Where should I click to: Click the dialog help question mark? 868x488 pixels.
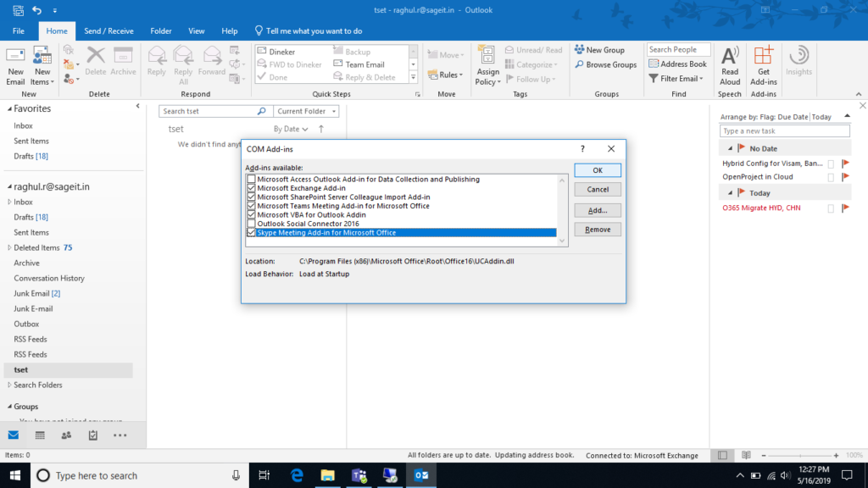point(582,149)
